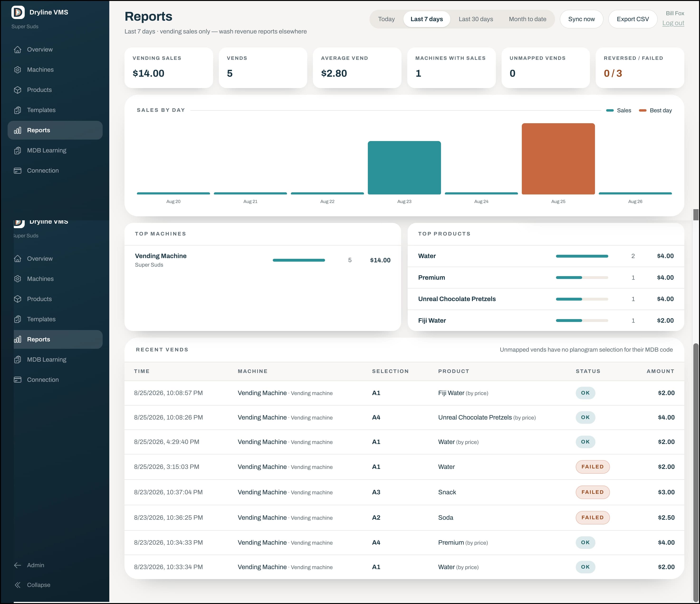
Task: Click the Vending Sales value $14.00 card
Action: [x=168, y=67]
